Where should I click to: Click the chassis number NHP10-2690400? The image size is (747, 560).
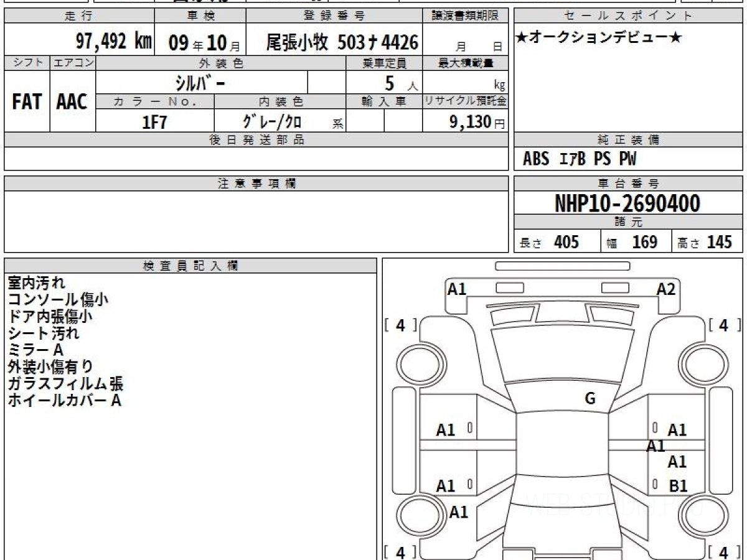click(627, 203)
